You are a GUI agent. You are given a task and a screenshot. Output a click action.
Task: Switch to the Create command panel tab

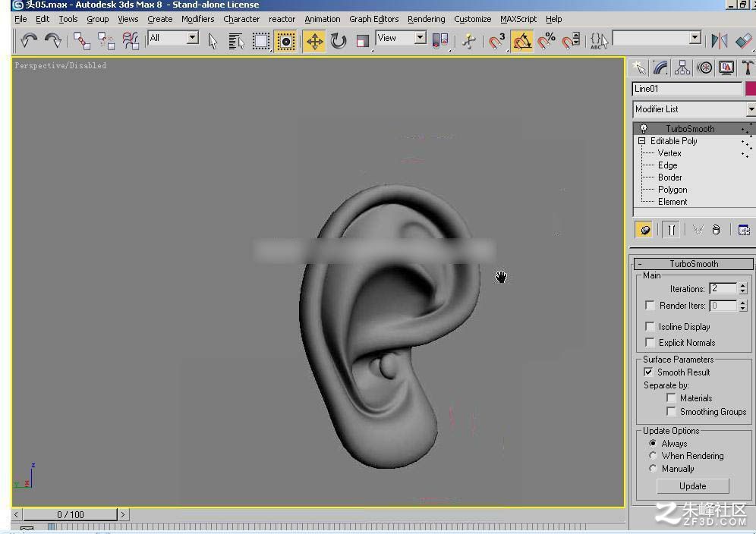pos(639,68)
